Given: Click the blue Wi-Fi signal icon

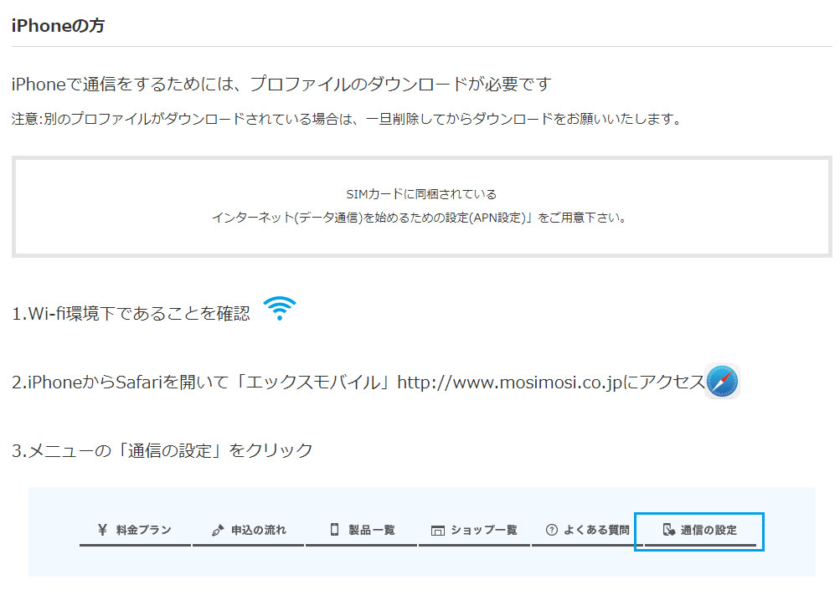Looking at the screenshot, I should point(280,308).
